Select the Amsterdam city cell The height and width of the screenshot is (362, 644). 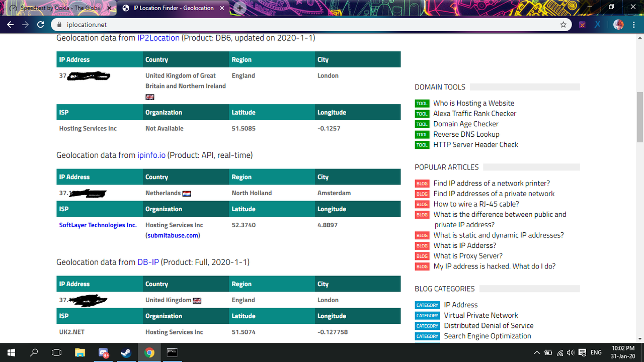pos(334,193)
